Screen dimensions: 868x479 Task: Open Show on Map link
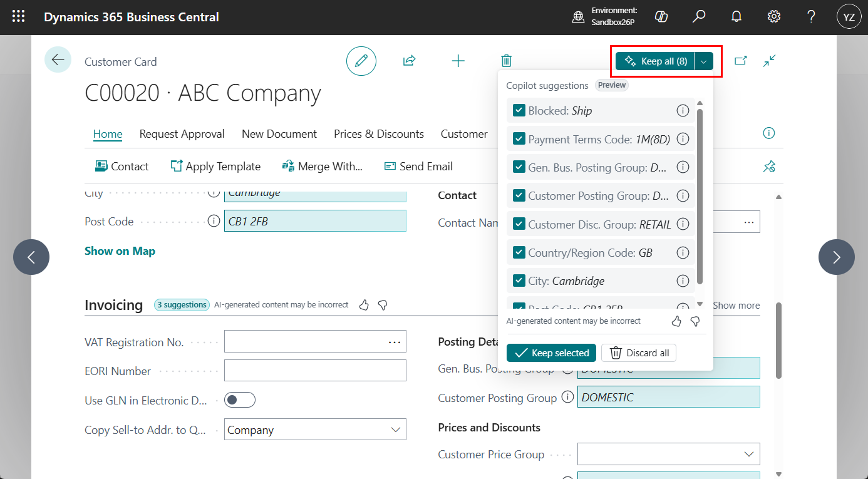120,250
